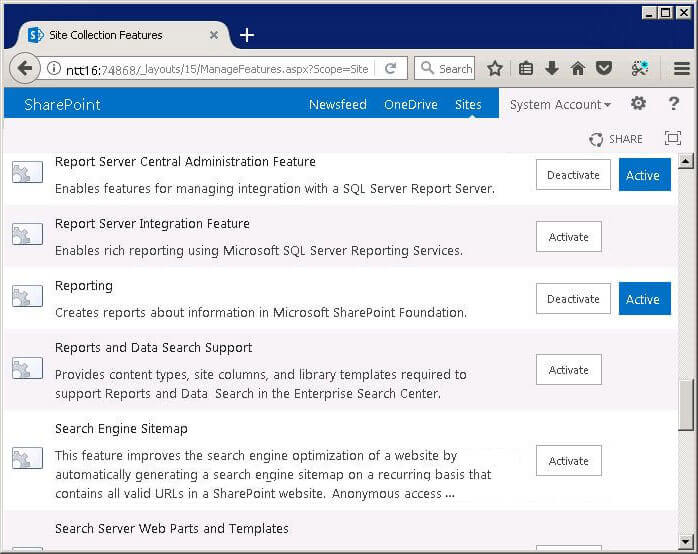Open the OneDrive link
This screenshot has height=554, width=698.
[411, 105]
